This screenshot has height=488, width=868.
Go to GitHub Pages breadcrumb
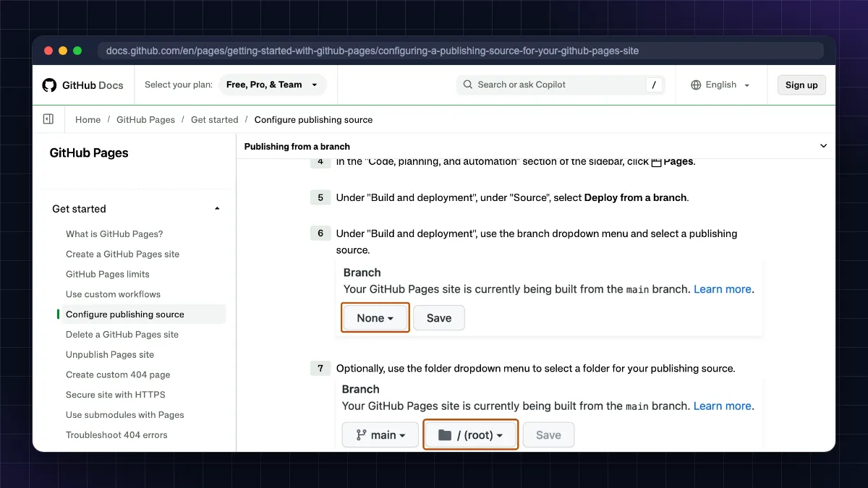(145, 119)
